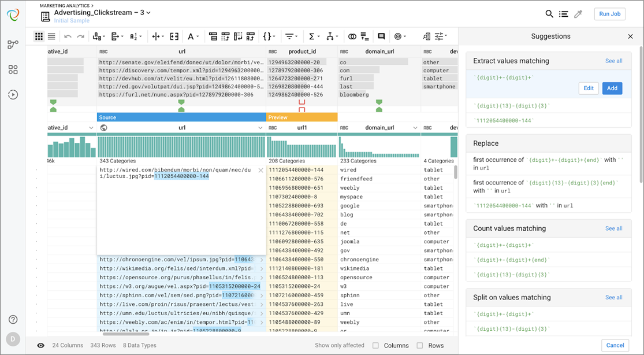Open the target/standardize tool
The height and width of the screenshot is (355, 644).
point(400,36)
